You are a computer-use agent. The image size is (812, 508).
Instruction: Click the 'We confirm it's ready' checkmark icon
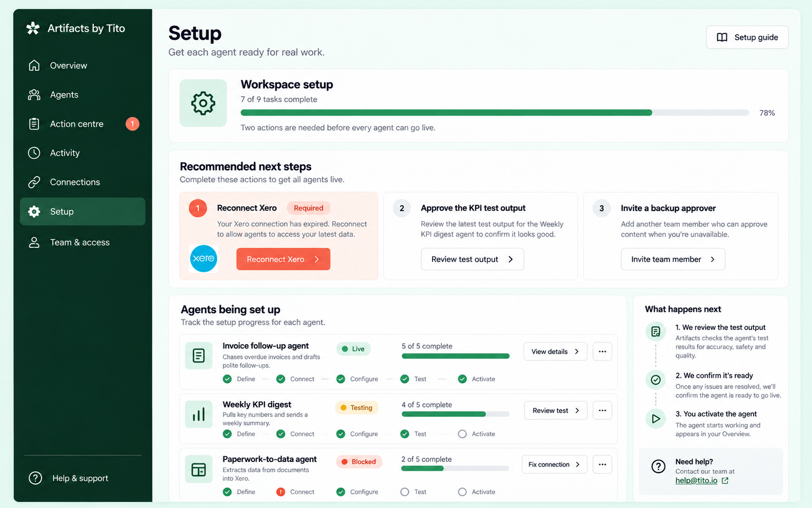point(655,379)
